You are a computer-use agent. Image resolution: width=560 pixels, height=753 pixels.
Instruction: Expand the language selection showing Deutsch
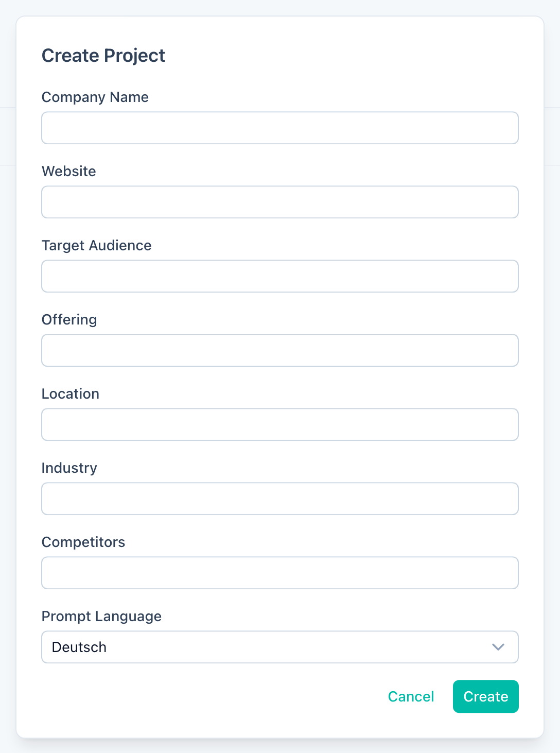(280, 647)
